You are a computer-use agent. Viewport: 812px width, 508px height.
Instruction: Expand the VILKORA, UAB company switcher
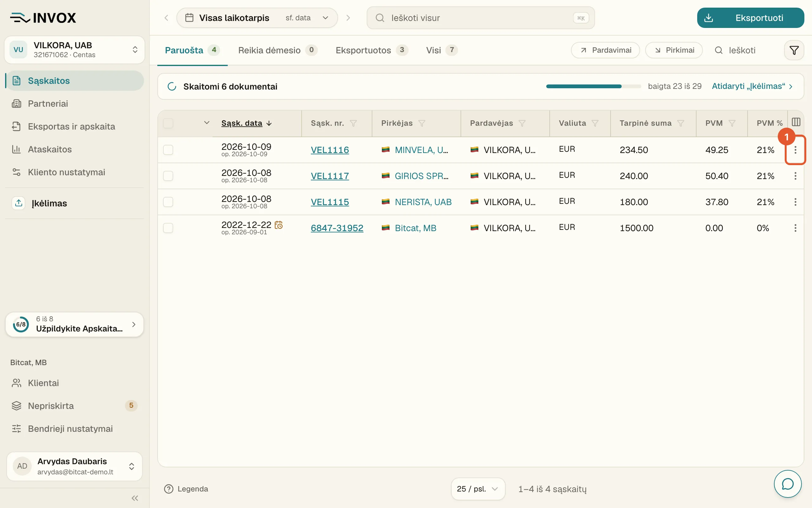(x=75, y=50)
